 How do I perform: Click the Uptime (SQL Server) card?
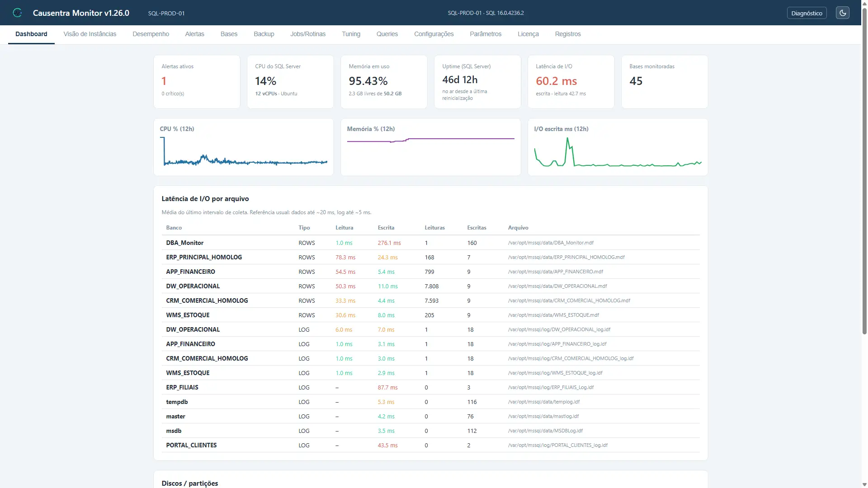point(477,82)
